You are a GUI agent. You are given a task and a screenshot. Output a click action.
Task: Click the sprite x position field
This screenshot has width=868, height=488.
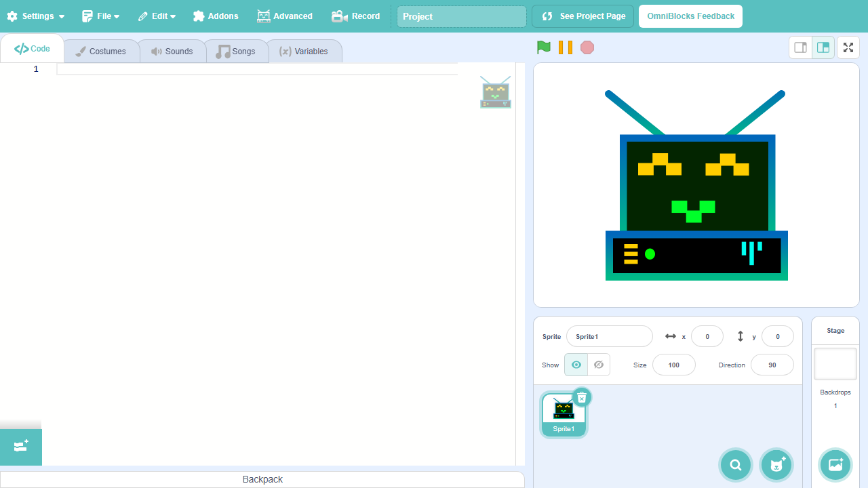pos(707,336)
